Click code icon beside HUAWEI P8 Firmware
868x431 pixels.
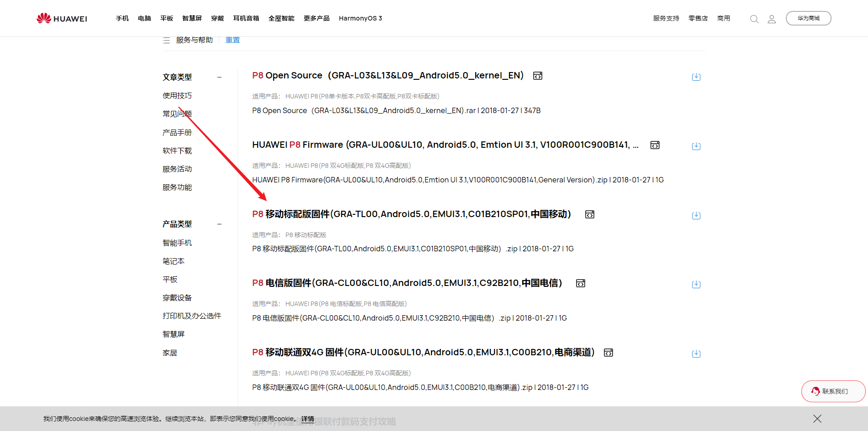click(655, 145)
